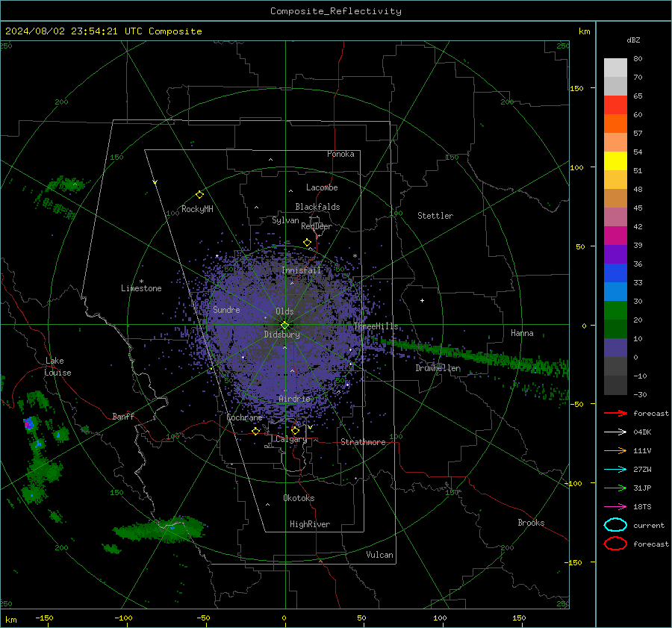The height and width of the screenshot is (628, 672).
Task: Click the Lake Louise label
Action: (x=57, y=367)
